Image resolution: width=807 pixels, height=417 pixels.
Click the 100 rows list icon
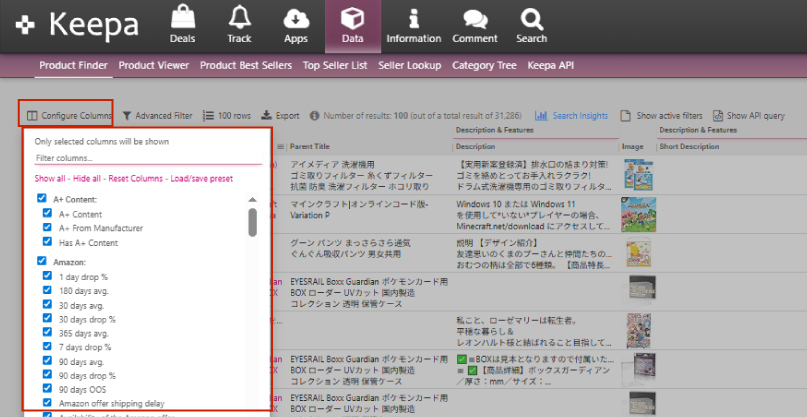pos(208,116)
